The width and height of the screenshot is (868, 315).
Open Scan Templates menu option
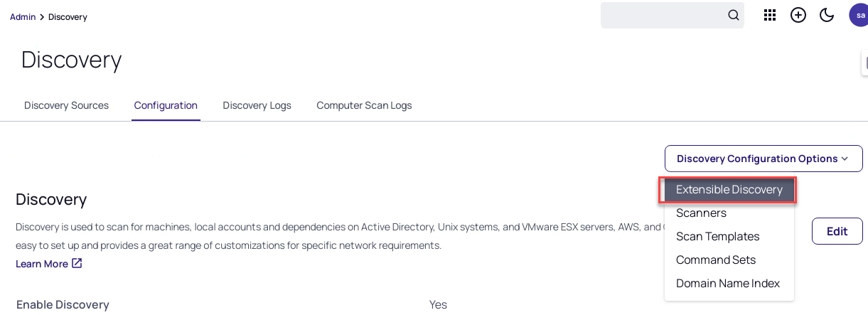point(717,236)
